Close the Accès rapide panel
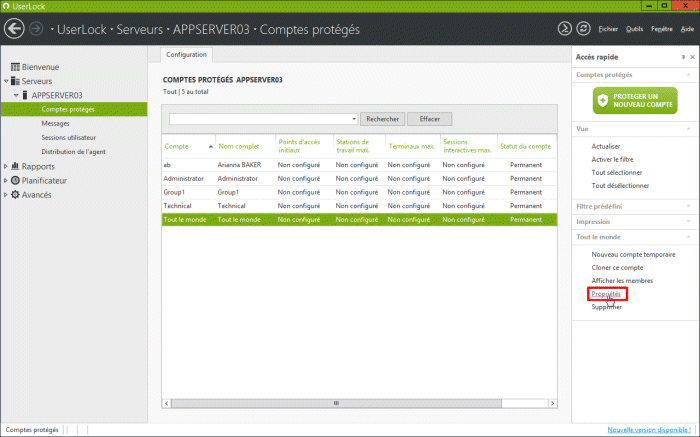 pos(692,57)
